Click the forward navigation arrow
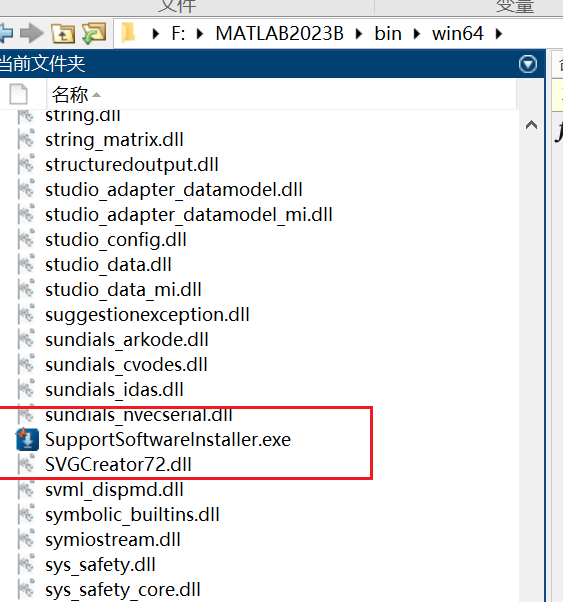563x602 pixels. (x=31, y=33)
